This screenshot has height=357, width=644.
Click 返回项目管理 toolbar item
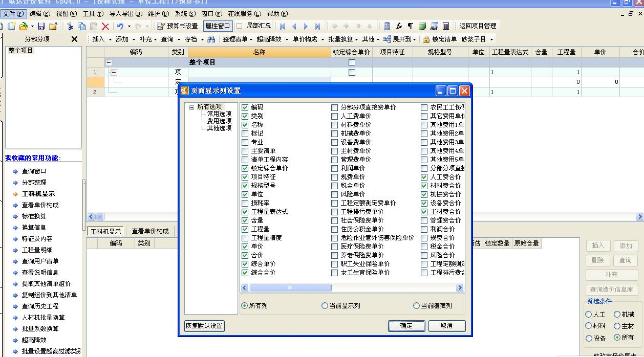[477, 25]
